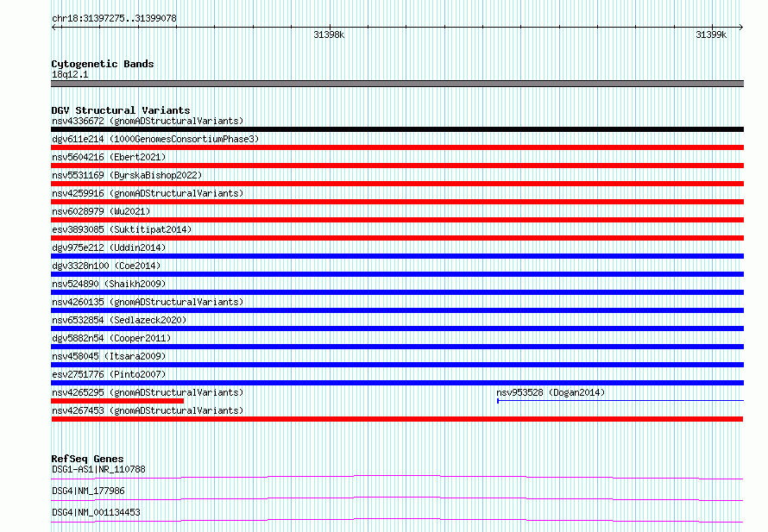Screen dimensions: 768x532
Task: Click the blue bar under esv2751776
Action: [x=397, y=383]
